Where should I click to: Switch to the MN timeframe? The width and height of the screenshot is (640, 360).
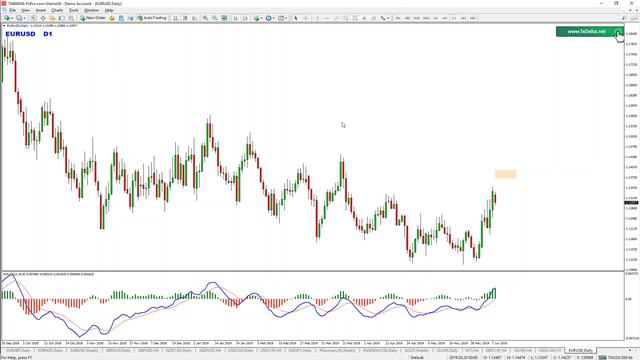(473, 18)
